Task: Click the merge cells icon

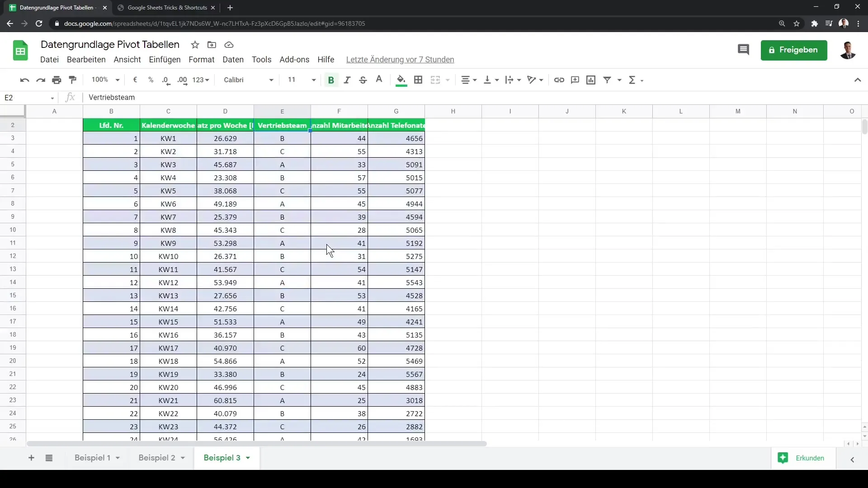Action: click(435, 80)
